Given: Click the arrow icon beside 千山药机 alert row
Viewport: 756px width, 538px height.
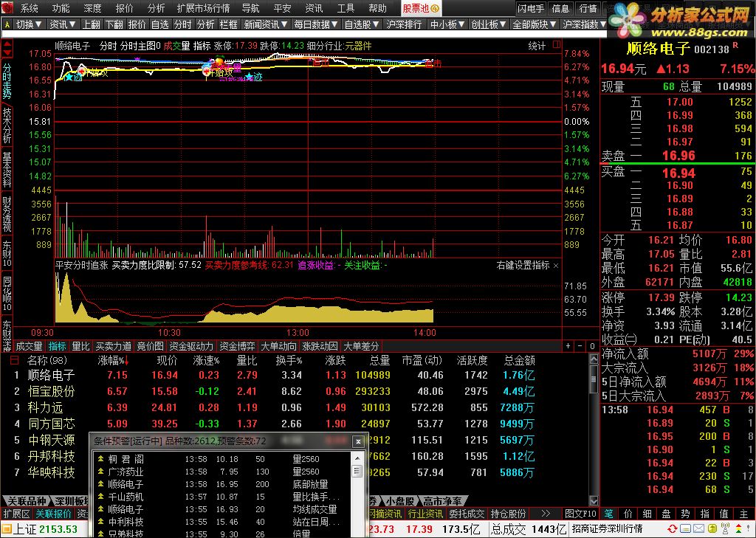Looking at the screenshot, I should coord(100,497).
